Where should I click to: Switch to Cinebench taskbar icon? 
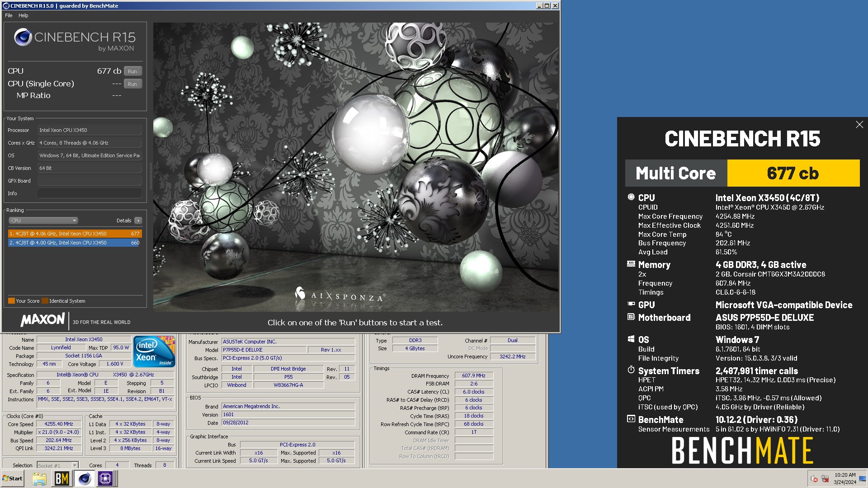[84, 479]
